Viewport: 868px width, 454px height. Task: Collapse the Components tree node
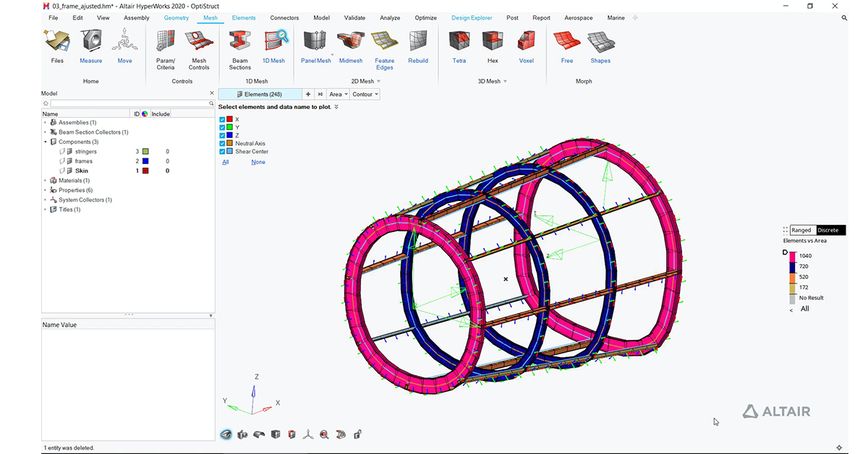[x=45, y=142]
